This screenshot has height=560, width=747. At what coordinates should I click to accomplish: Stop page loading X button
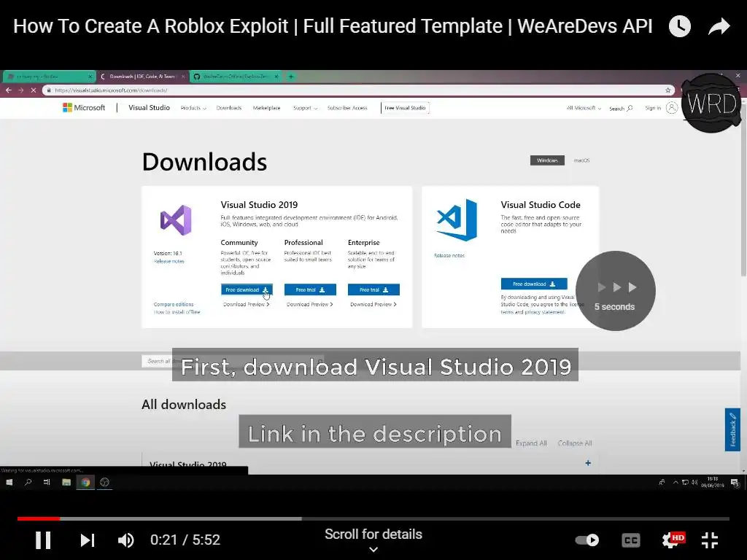click(x=34, y=90)
